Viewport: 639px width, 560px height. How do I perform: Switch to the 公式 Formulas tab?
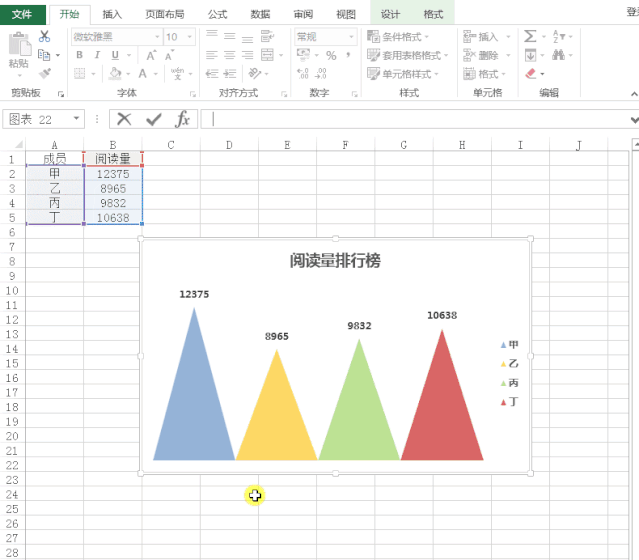217,14
